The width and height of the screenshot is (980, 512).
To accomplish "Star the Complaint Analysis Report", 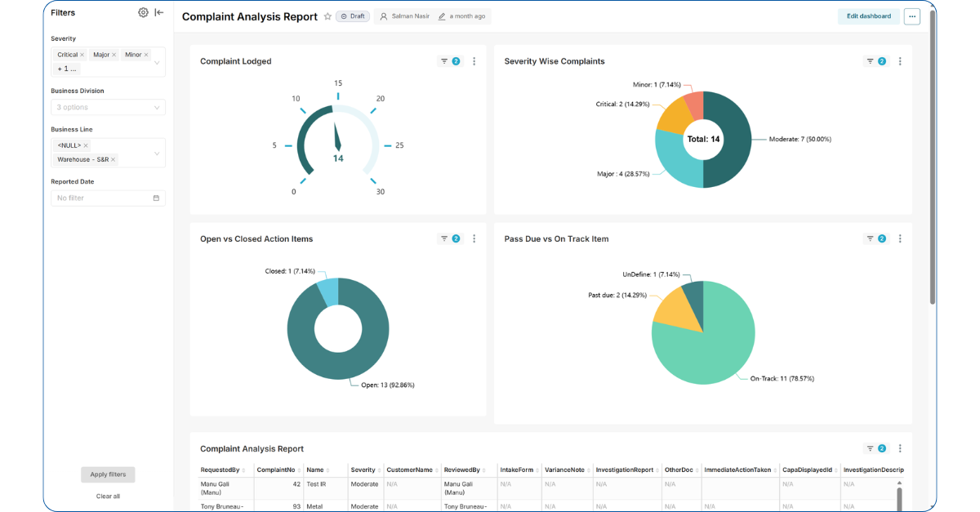I will (x=327, y=16).
